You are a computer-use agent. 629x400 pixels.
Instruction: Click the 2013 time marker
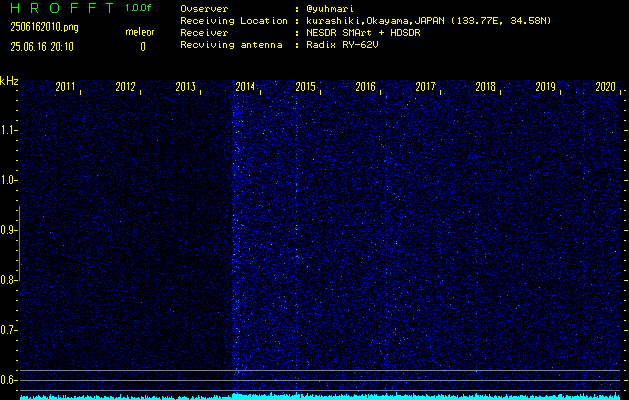tap(185, 87)
